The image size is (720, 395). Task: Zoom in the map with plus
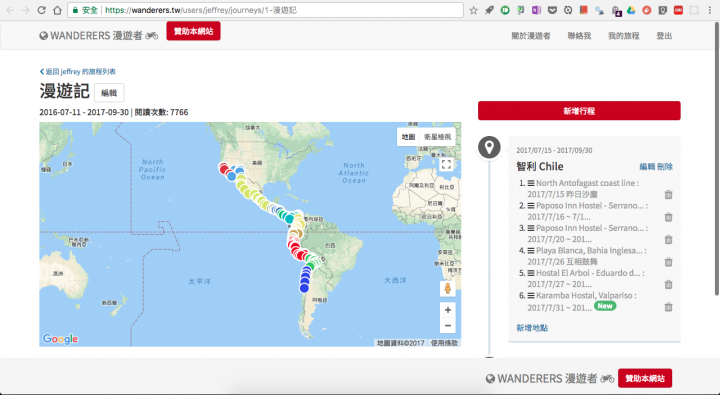pos(447,310)
